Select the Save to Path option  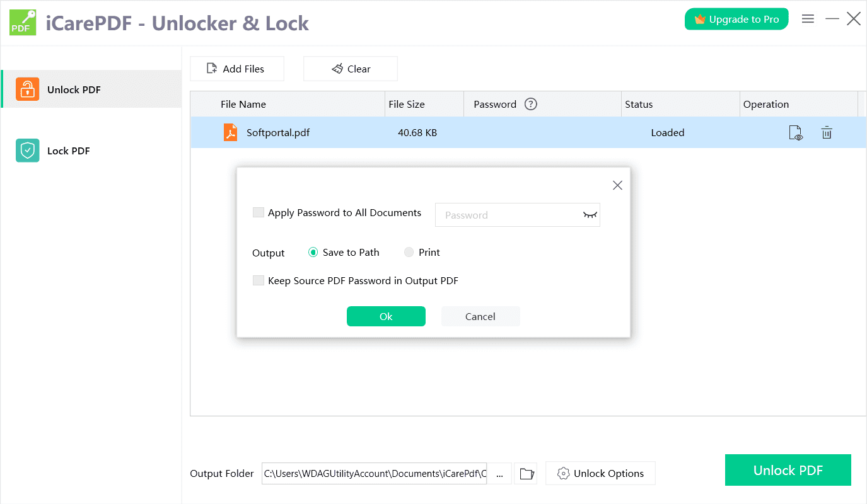click(x=313, y=251)
